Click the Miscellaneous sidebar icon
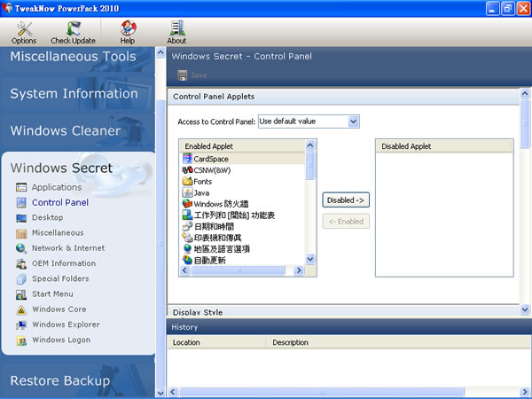This screenshot has width=532, height=399. pyautogui.click(x=21, y=233)
